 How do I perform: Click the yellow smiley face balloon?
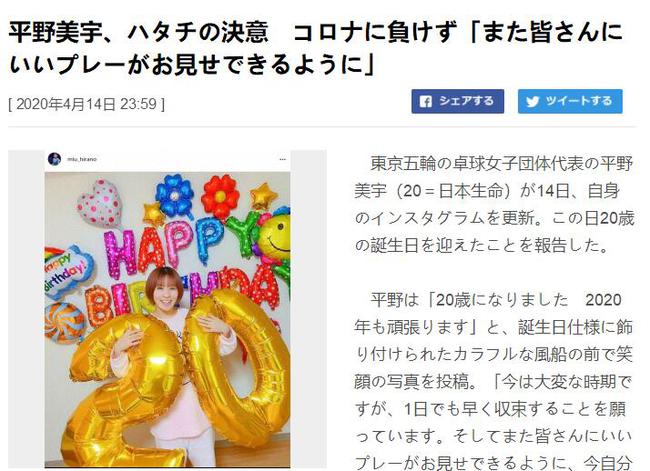pos(275,236)
